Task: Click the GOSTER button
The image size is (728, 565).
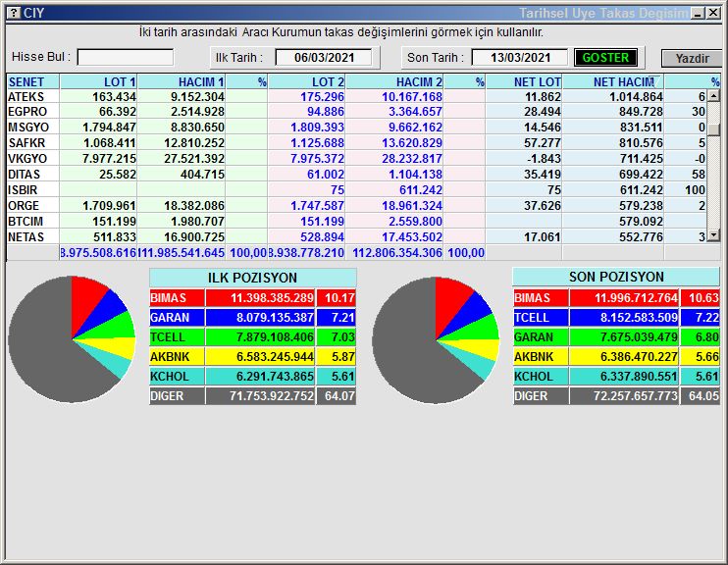Action: click(x=605, y=58)
